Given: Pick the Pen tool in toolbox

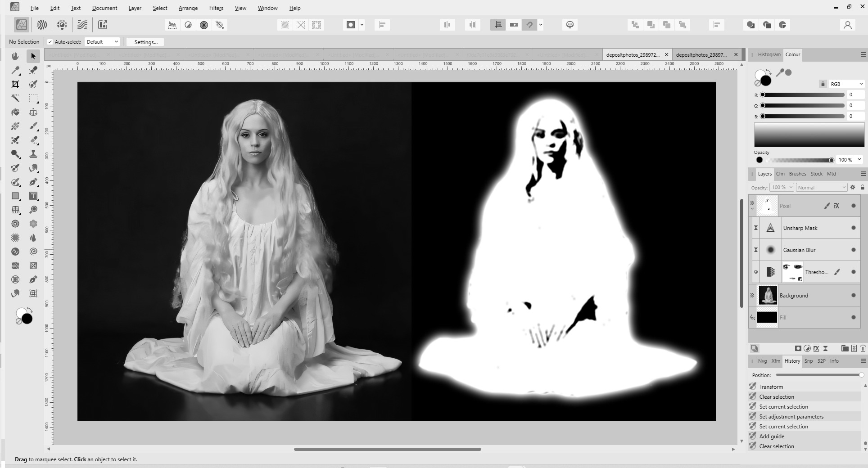Looking at the screenshot, I should click(x=33, y=182).
